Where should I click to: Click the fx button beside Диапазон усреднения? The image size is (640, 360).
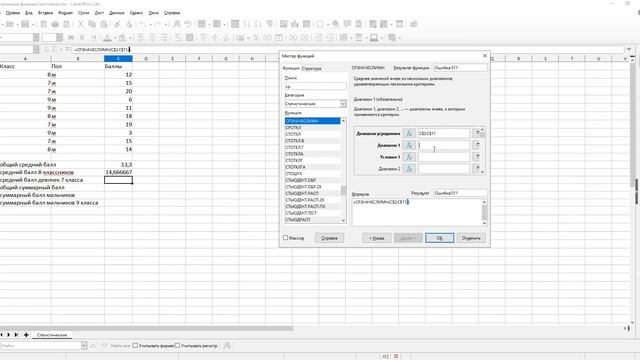409,133
